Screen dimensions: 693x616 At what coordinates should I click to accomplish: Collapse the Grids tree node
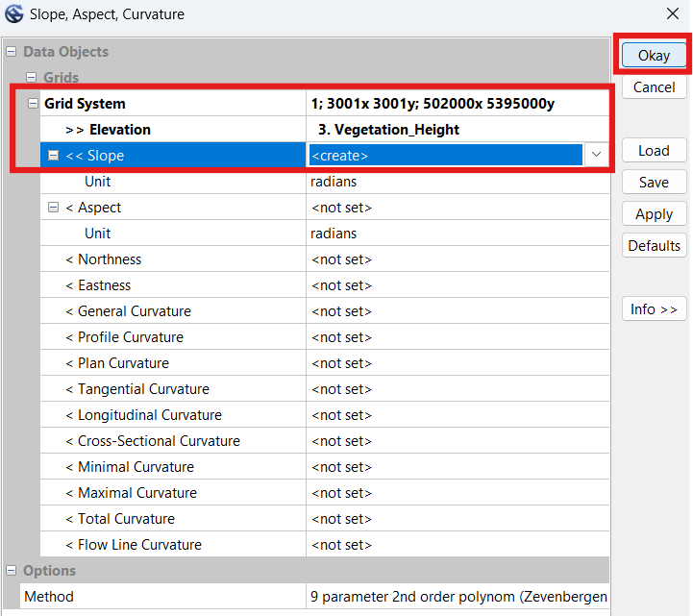coord(31,78)
